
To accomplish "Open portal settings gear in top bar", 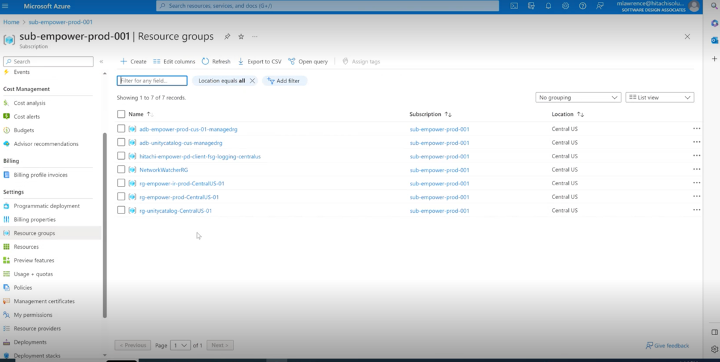I will click(x=565, y=6).
